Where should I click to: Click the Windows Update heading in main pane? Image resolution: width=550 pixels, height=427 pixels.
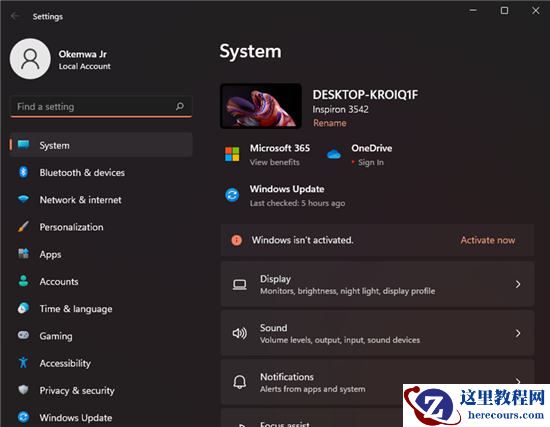(x=287, y=189)
